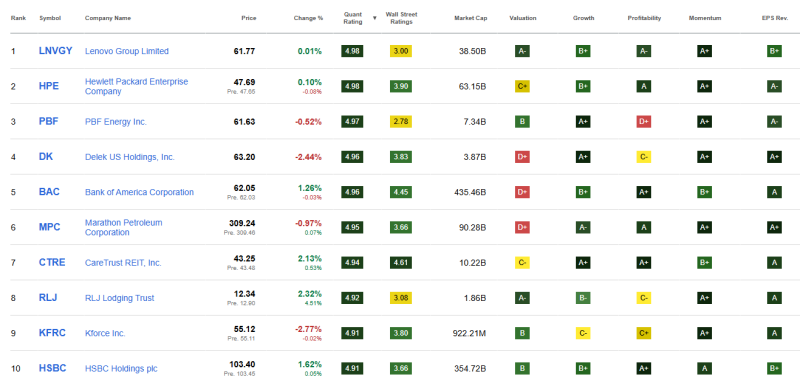Screen dimensions: 800x380
Task: Open Lenovo Group Limited company link
Action: pyautogui.click(x=127, y=51)
